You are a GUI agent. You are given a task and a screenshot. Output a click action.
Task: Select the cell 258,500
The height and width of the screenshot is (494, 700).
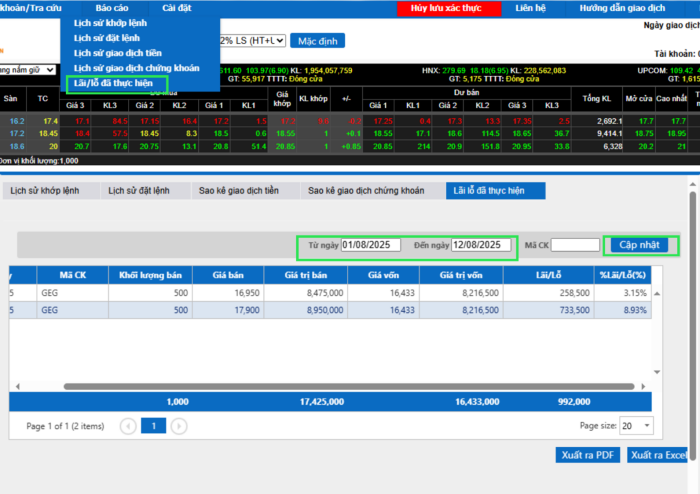549,293
